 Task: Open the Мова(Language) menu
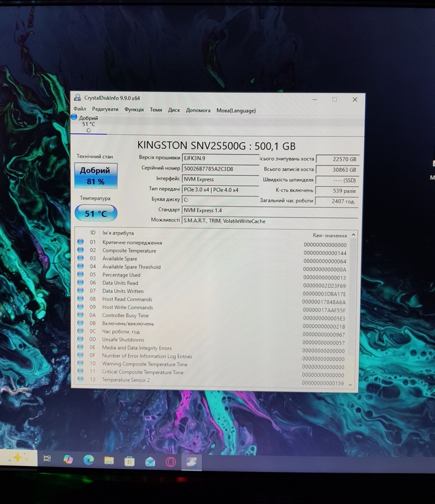[236, 110]
